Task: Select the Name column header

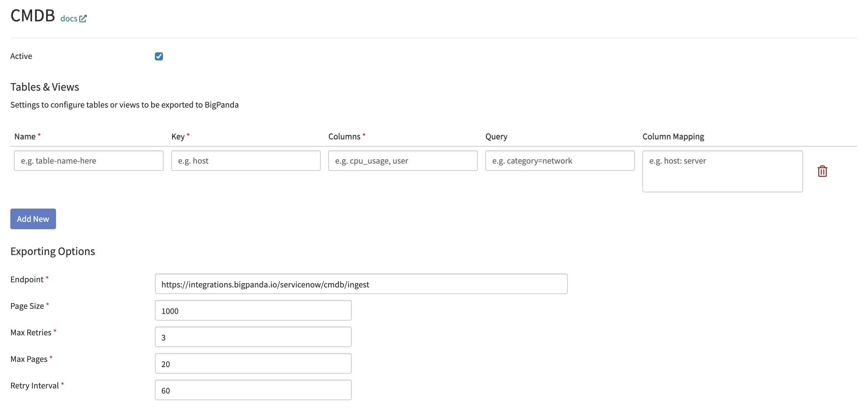Action: [x=25, y=136]
